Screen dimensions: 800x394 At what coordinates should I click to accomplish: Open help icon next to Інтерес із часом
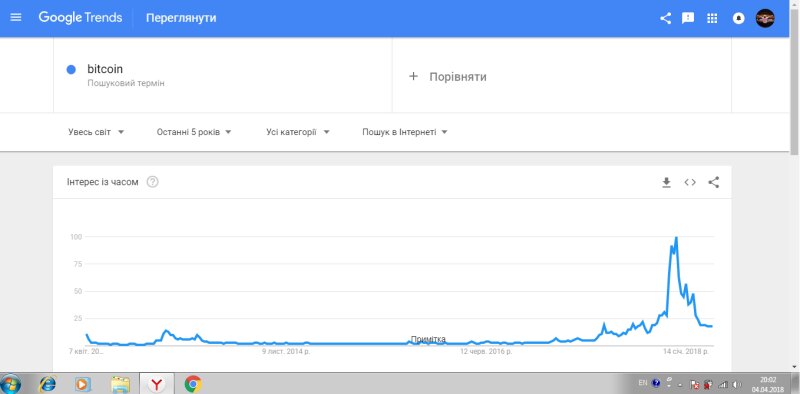[x=152, y=182]
